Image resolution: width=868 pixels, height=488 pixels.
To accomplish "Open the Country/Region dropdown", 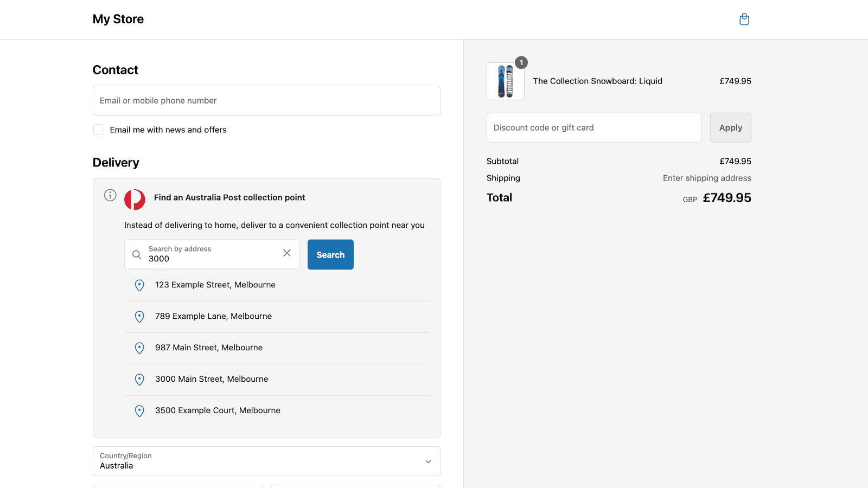I will click(x=266, y=461).
